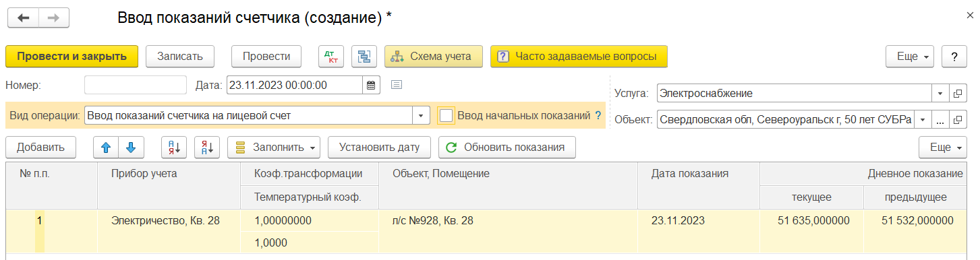Open the document structure icon

click(x=365, y=57)
